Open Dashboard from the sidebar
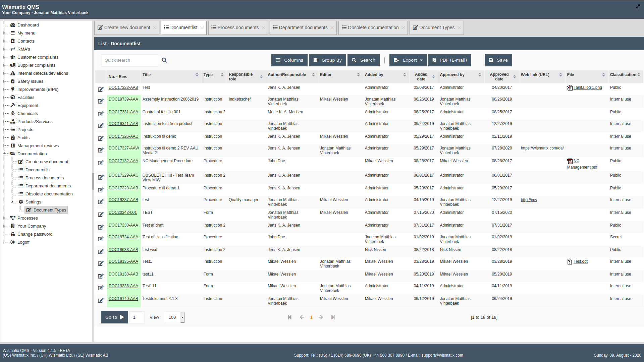The image size is (644, 362). (28, 25)
